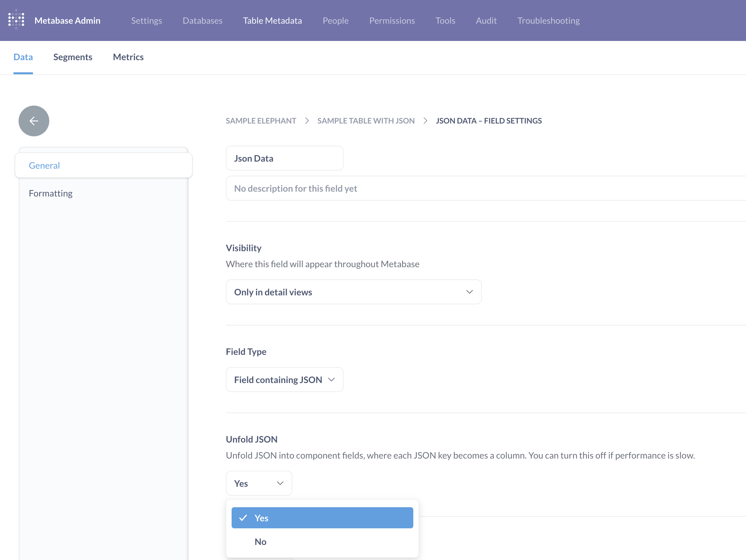Switch to the Metrics tab

click(128, 57)
